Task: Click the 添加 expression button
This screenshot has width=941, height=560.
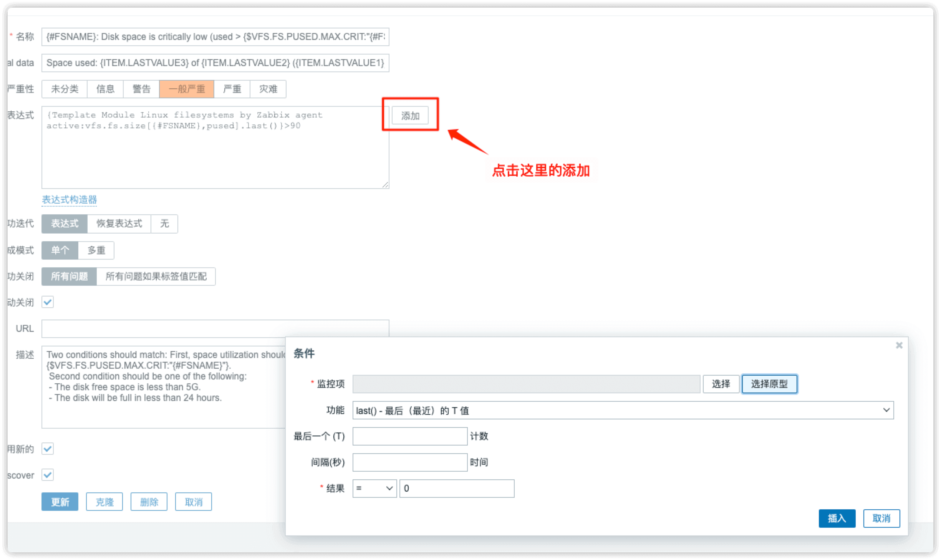Action: [x=410, y=116]
